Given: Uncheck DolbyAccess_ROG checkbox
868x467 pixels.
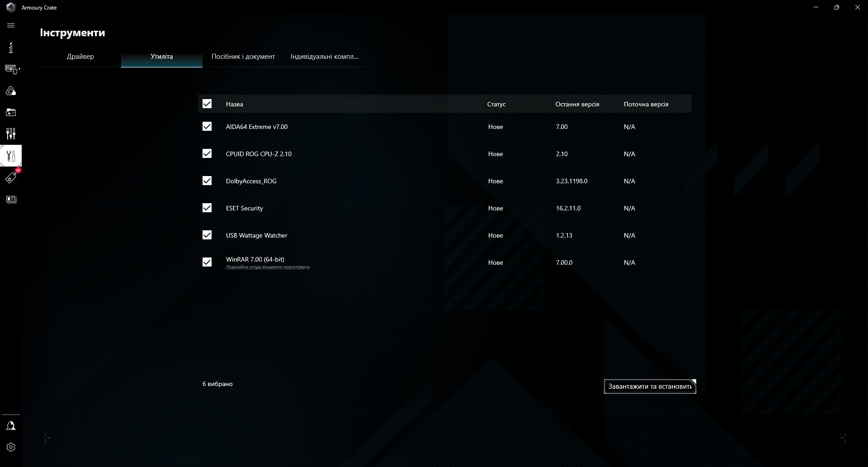Looking at the screenshot, I should (207, 181).
